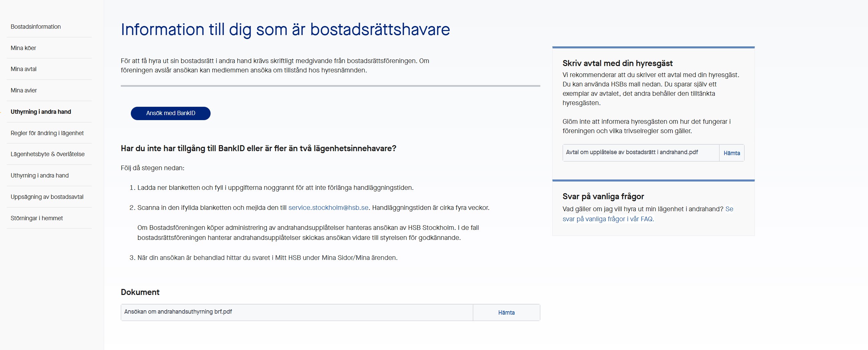Open Bostadsinformation in the sidebar

click(36, 27)
